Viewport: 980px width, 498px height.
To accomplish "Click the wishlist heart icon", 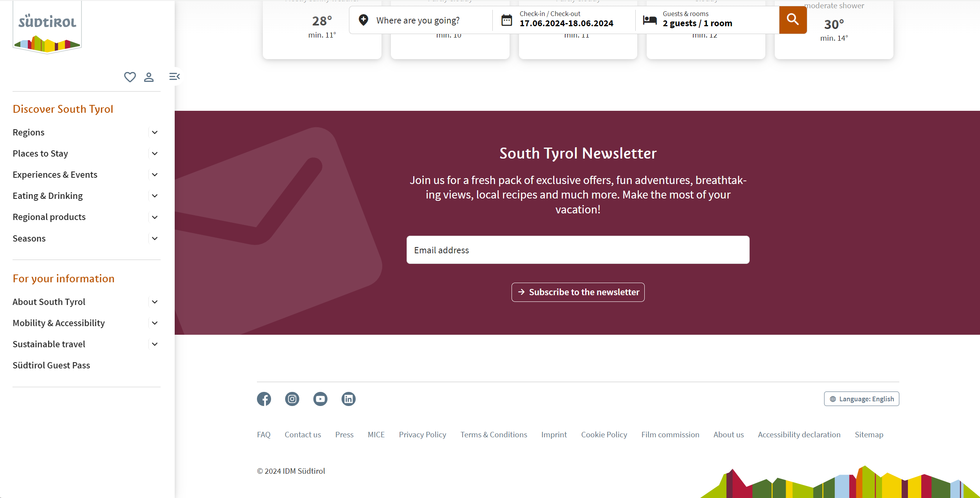I will click(x=130, y=76).
